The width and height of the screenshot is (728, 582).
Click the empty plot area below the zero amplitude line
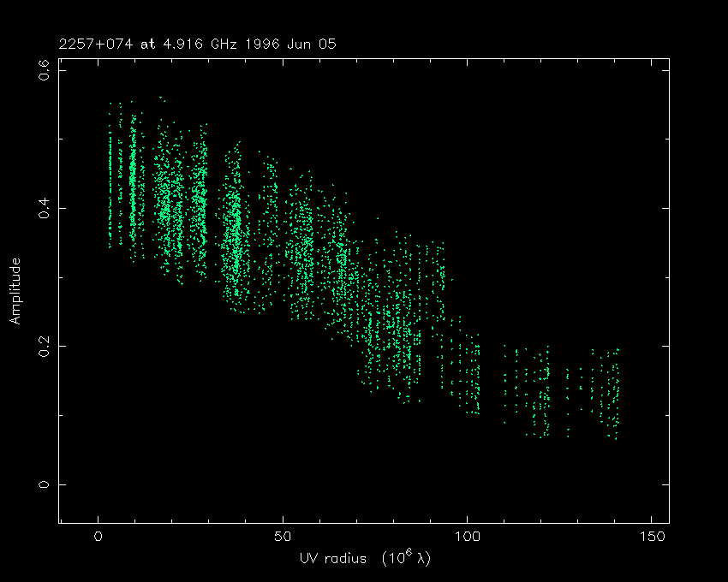pos(360,505)
